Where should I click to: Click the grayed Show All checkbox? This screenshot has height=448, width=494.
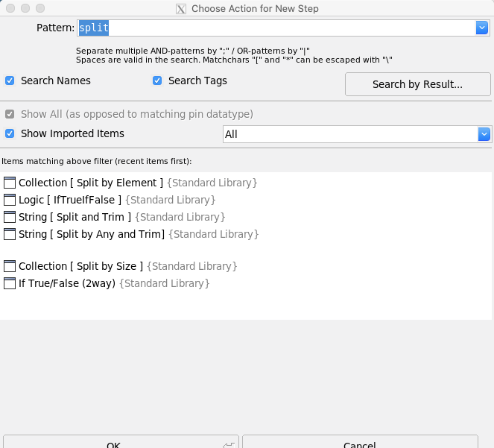(x=10, y=115)
